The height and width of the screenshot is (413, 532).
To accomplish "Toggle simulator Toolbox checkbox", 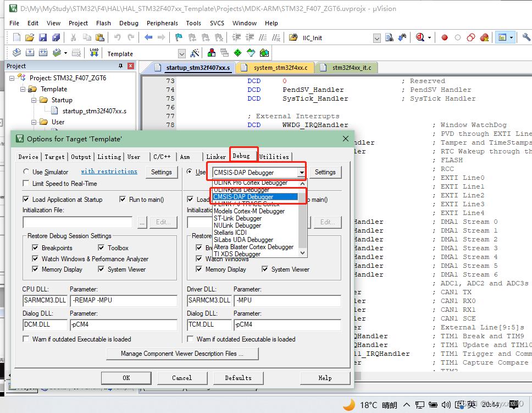I will (x=101, y=247).
